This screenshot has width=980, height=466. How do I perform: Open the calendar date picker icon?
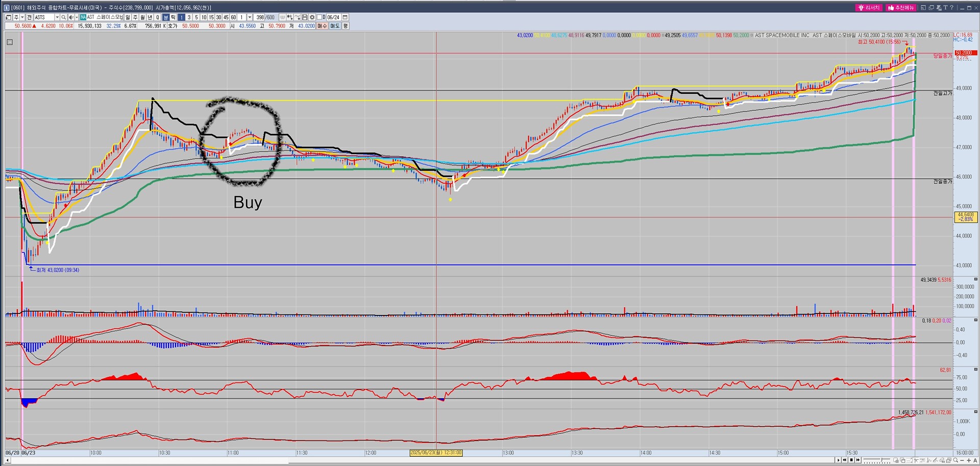click(345, 17)
